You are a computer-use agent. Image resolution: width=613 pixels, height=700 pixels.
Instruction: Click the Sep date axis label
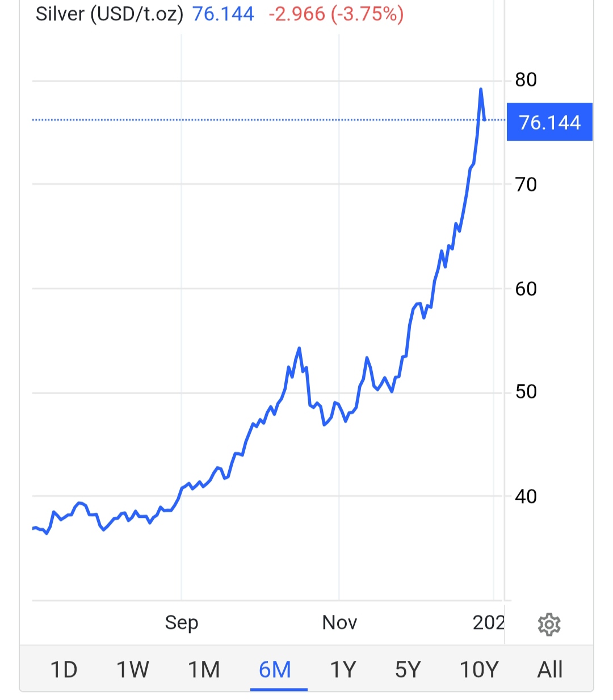(x=182, y=623)
